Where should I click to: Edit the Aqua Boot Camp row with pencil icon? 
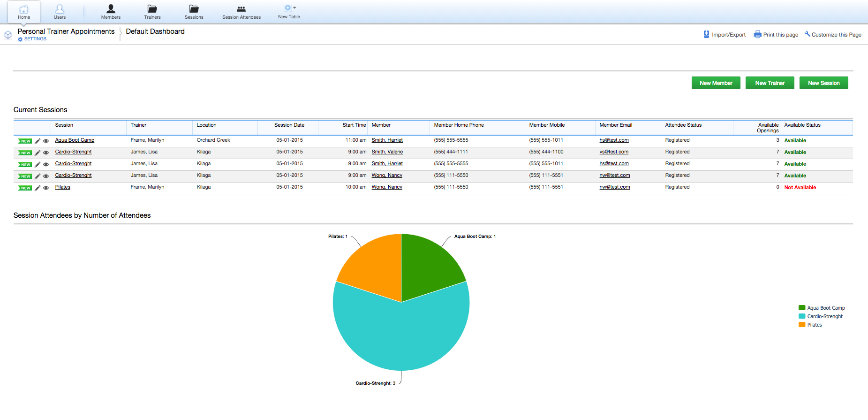point(38,141)
